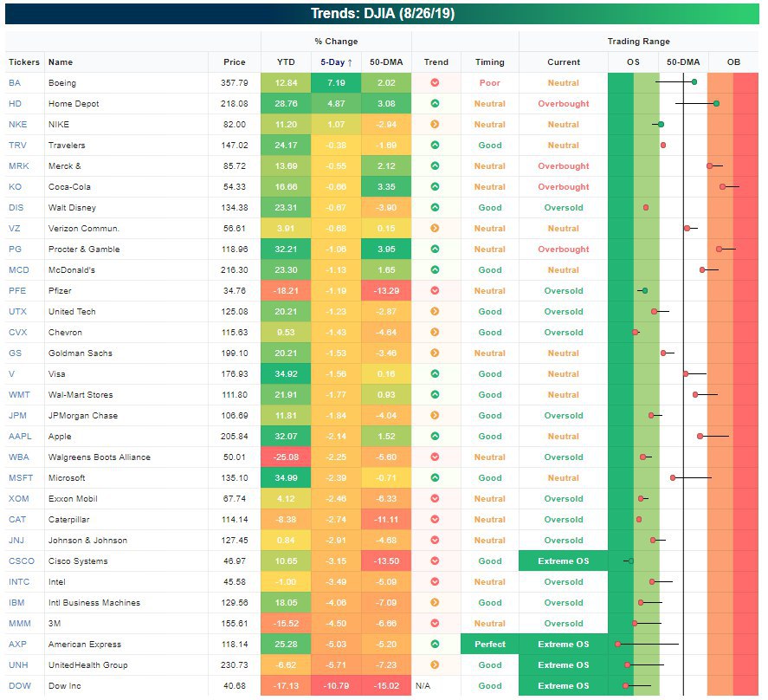The image size is (768, 700).
Task: Sort by the Tickers column header
Action: click(x=24, y=62)
